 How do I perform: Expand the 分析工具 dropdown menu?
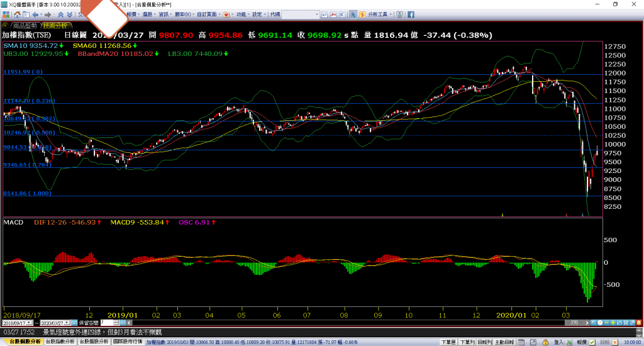[390, 14]
